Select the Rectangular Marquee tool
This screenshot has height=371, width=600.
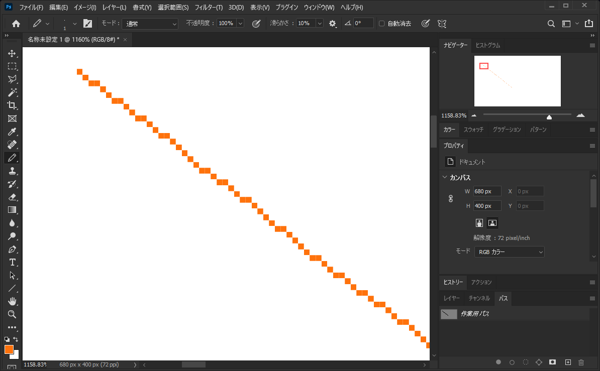pos(12,66)
